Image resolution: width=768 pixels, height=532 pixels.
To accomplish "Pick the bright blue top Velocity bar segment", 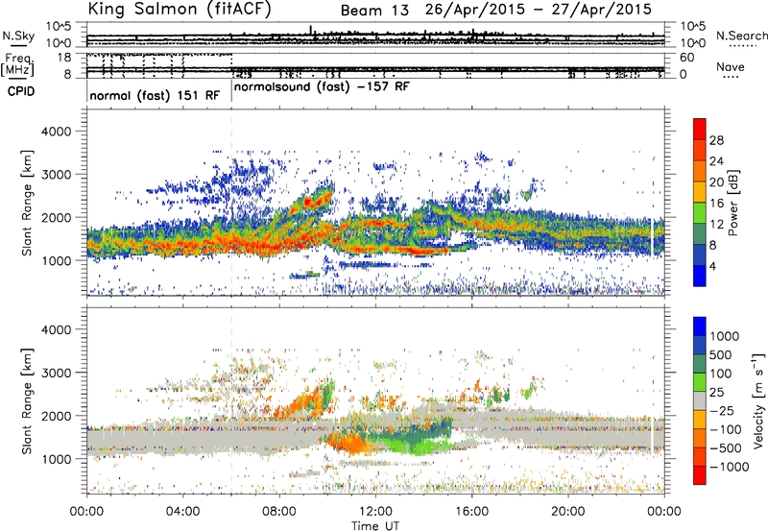I will point(700,326).
